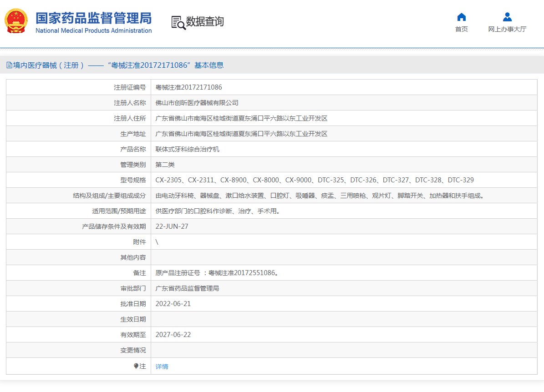Select the 注册证编号 value 粤械注准20172171086
Viewport: 544px width, 392px height.
188,87
